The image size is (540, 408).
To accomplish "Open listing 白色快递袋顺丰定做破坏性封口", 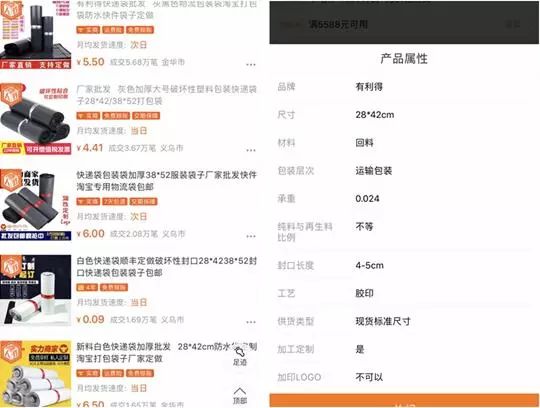I will click(x=167, y=266).
